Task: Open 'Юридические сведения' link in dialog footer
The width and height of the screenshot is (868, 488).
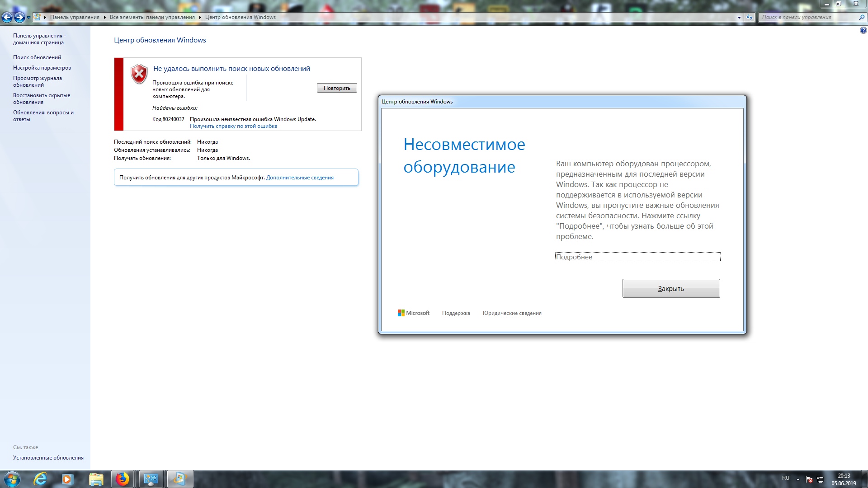Action: tap(512, 313)
